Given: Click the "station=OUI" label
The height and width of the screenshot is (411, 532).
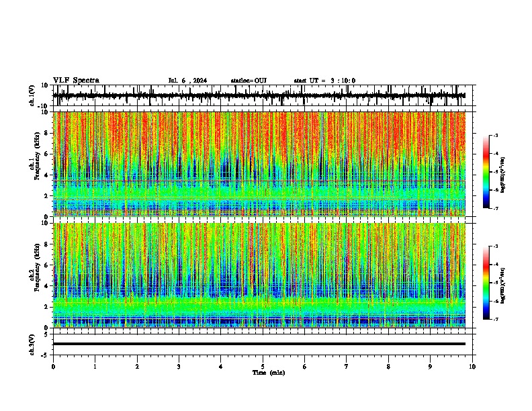Looking at the screenshot, I should tap(249, 81).
